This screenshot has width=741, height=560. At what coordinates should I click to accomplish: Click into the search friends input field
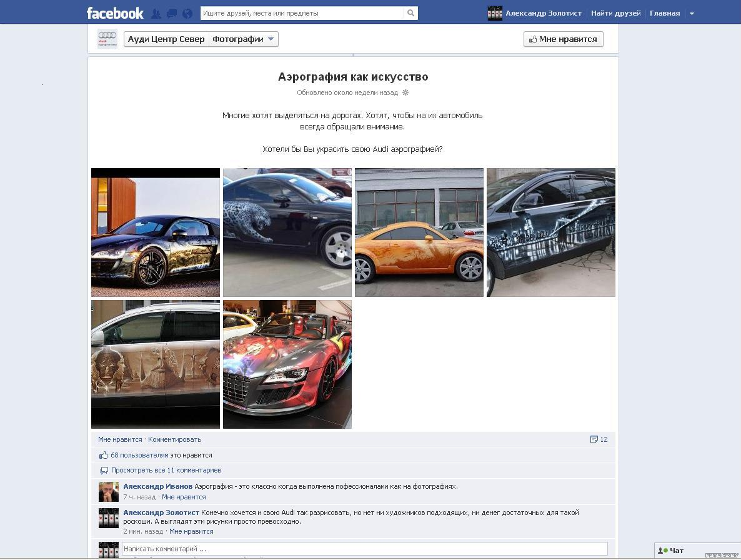click(302, 13)
